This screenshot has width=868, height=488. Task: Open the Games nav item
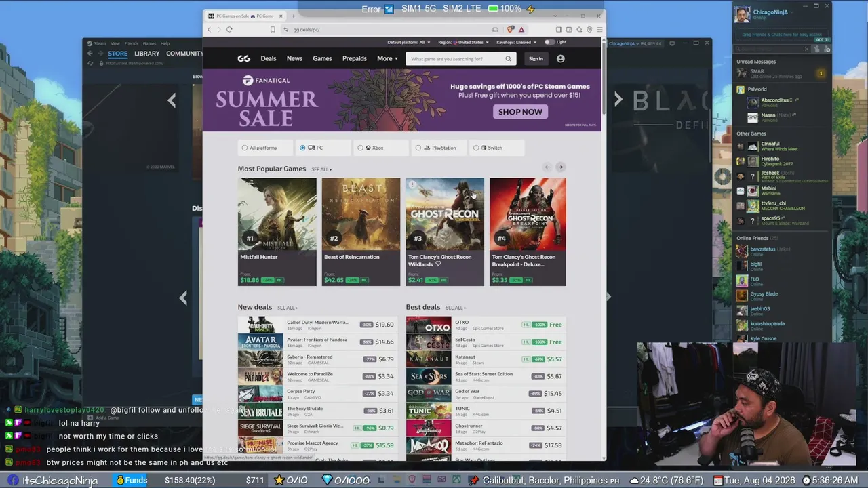(x=322, y=59)
